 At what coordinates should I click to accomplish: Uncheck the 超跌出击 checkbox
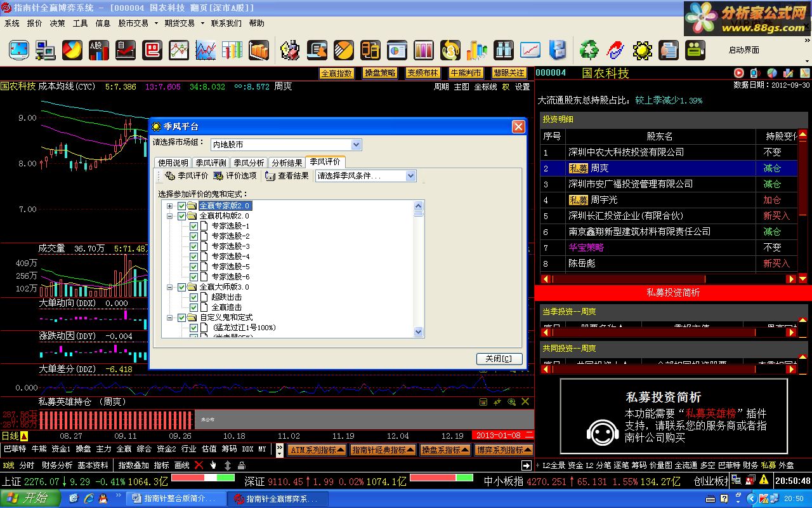coord(194,297)
